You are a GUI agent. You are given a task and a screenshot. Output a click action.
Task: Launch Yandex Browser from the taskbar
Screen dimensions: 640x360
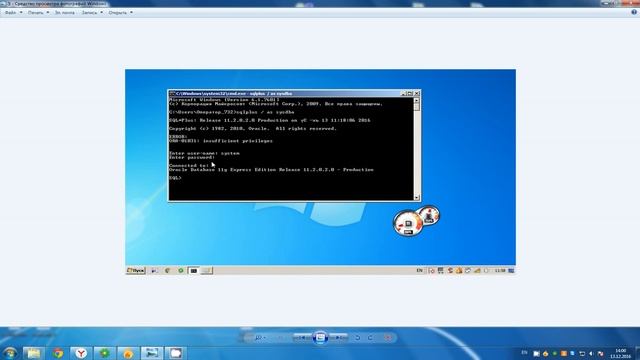81,353
